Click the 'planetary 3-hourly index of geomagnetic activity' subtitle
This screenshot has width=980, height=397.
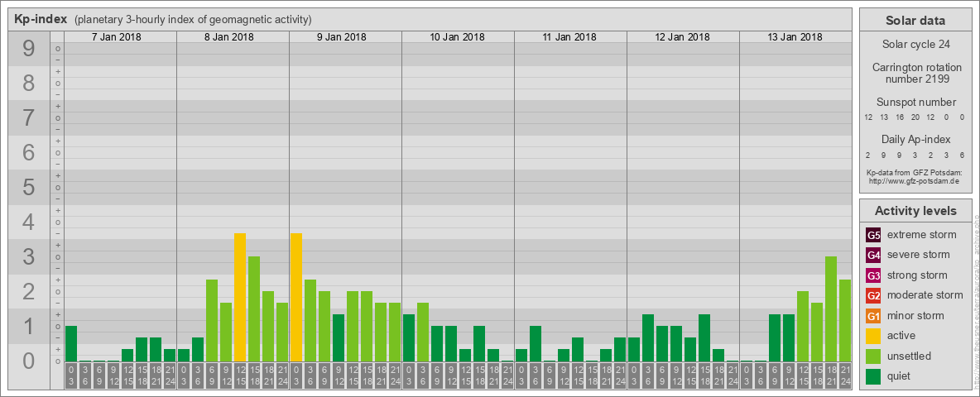pos(193,20)
